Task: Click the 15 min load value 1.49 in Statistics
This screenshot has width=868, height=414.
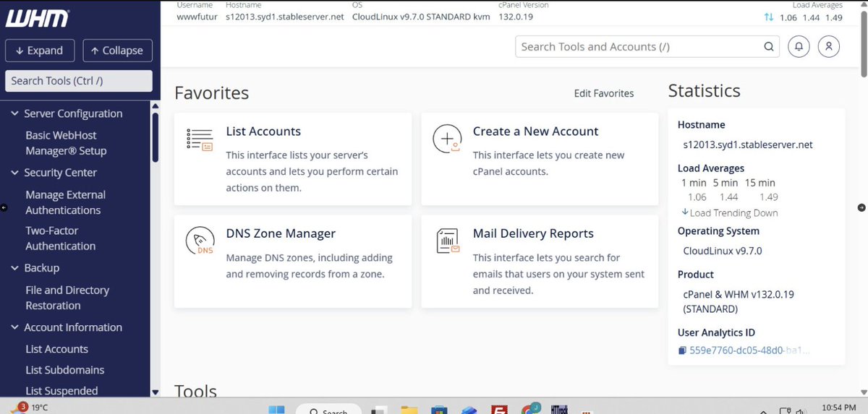Action: pyautogui.click(x=769, y=197)
